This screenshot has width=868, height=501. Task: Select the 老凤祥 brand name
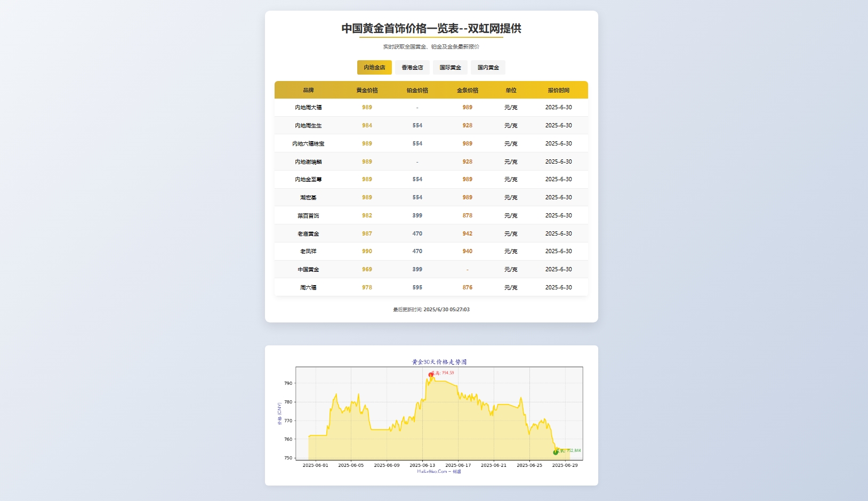coord(308,252)
